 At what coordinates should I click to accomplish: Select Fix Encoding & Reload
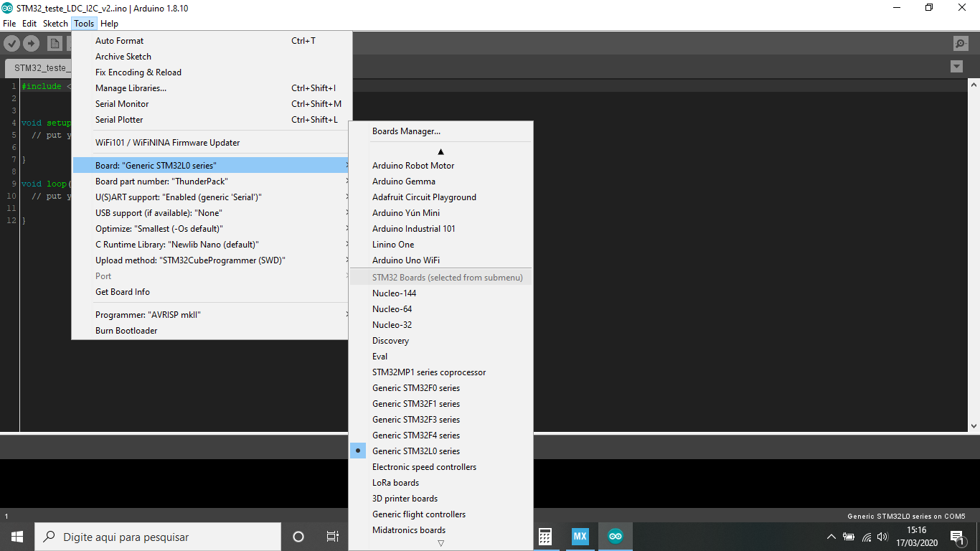(212, 72)
